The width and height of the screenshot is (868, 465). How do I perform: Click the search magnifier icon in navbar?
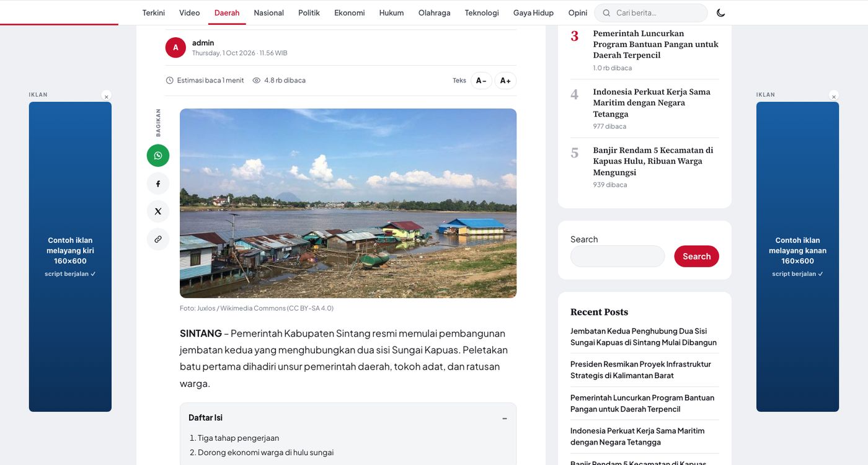607,13
